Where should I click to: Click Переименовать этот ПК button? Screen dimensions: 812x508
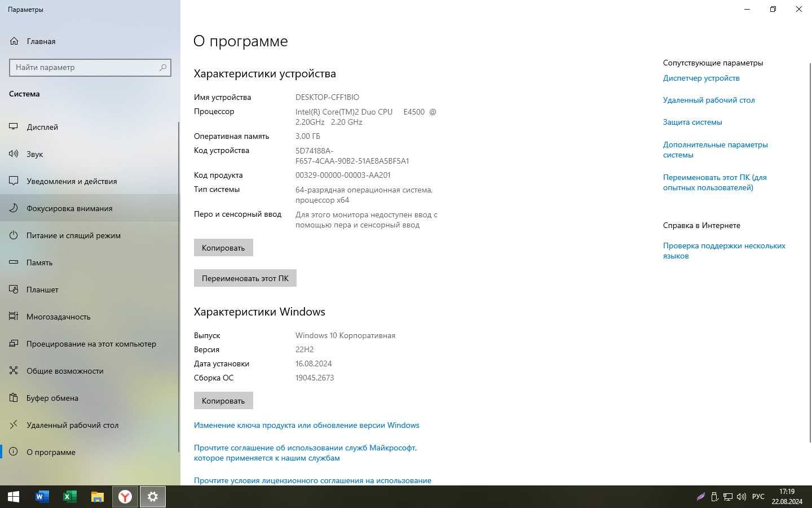coord(245,278)
